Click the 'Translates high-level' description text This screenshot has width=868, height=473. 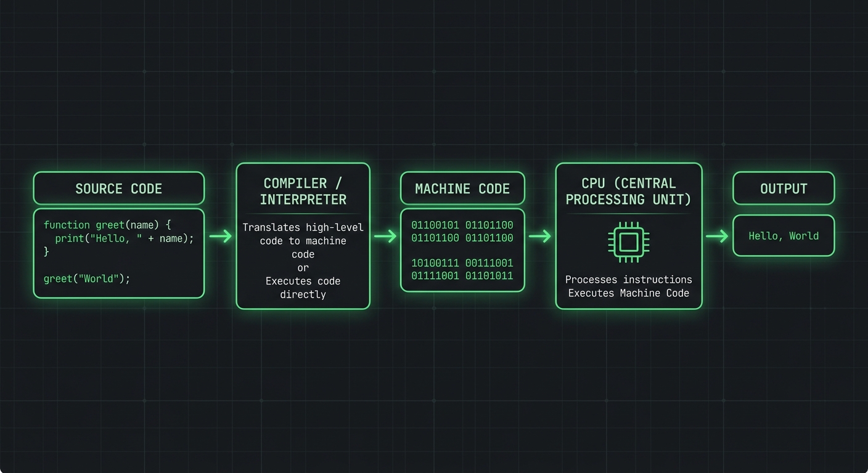(303, 228)
